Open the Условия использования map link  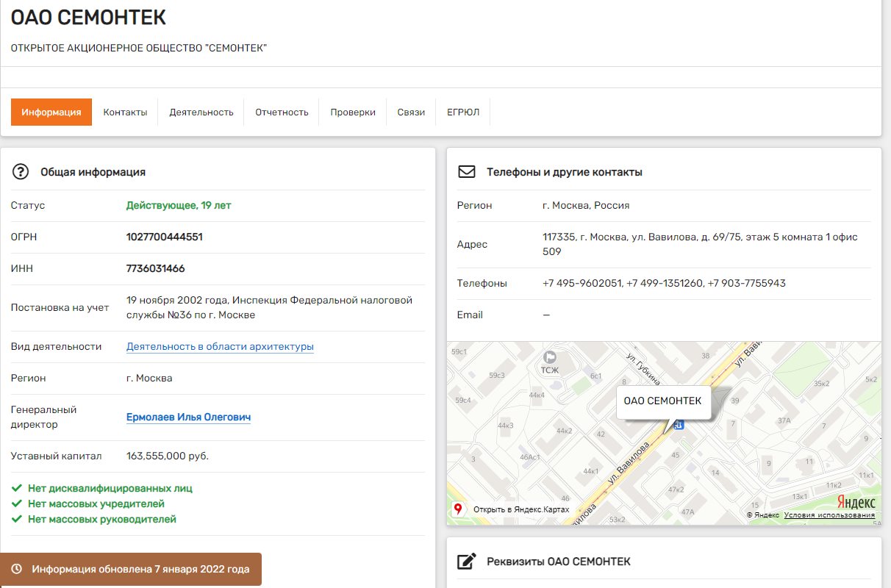point(829,515)
